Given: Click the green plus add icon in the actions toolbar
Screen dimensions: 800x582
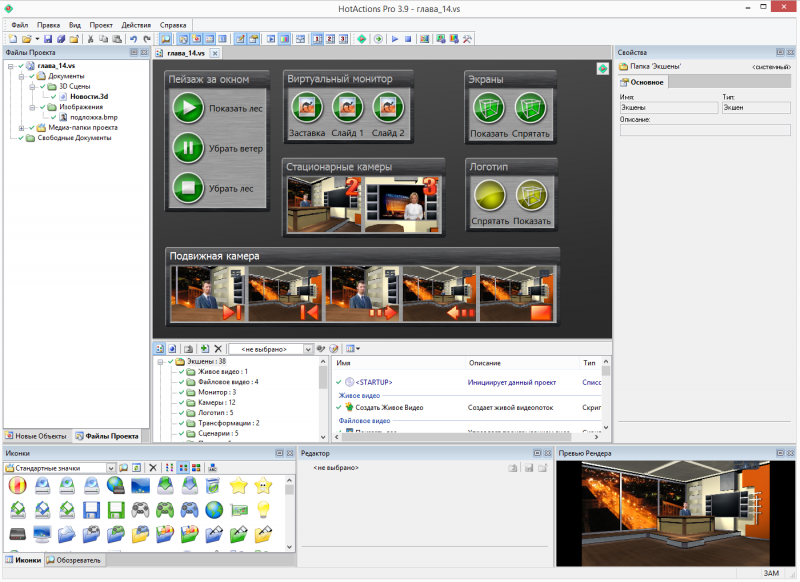Looking at the screenshot, I should tap(204, 349).
